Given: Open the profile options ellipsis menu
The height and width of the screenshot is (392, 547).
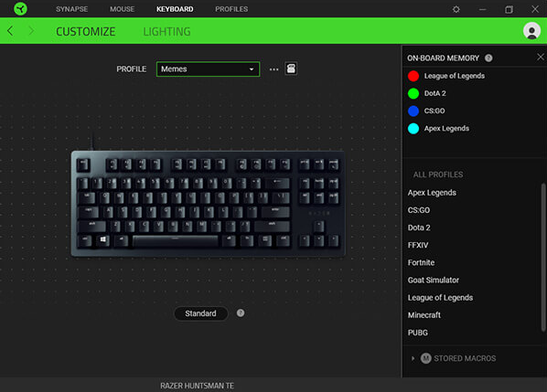Looking at the screenshot, I should point(273,69).
